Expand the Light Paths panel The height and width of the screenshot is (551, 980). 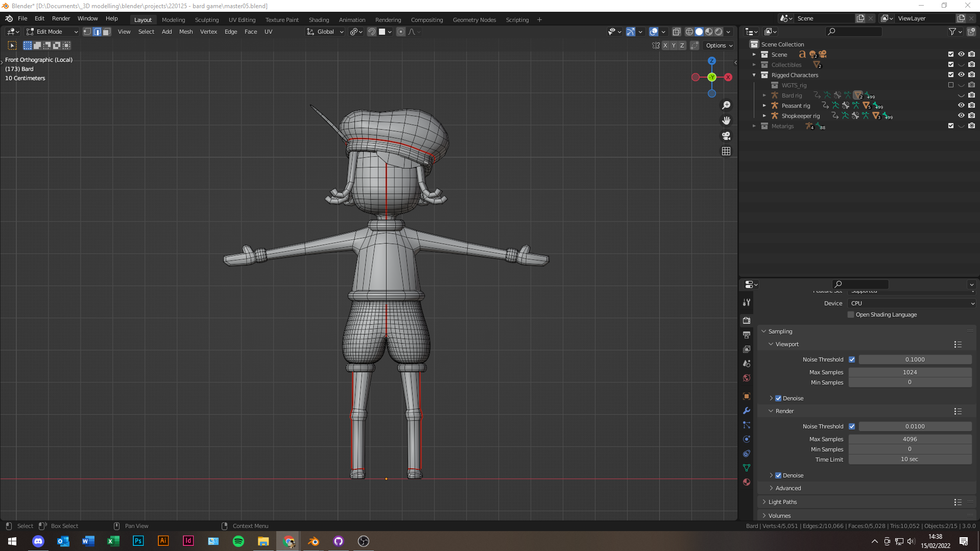tap(782, 502)
